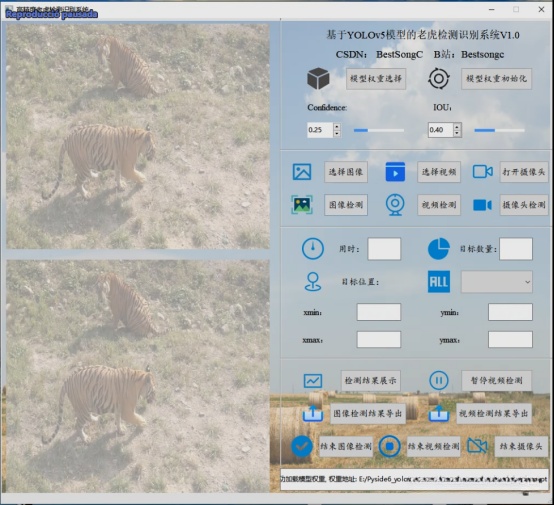
Task: Click the circular stop icon
Action: [389, 446]
